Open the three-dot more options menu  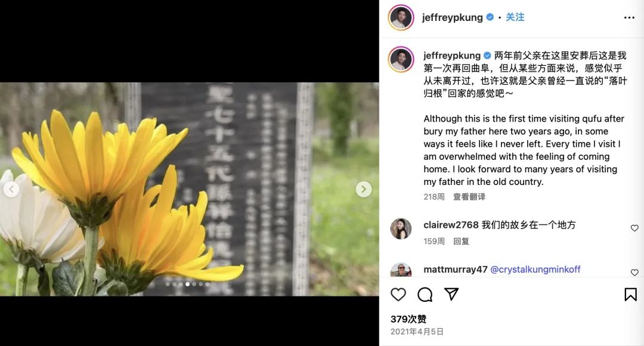(x=629, y=17)
